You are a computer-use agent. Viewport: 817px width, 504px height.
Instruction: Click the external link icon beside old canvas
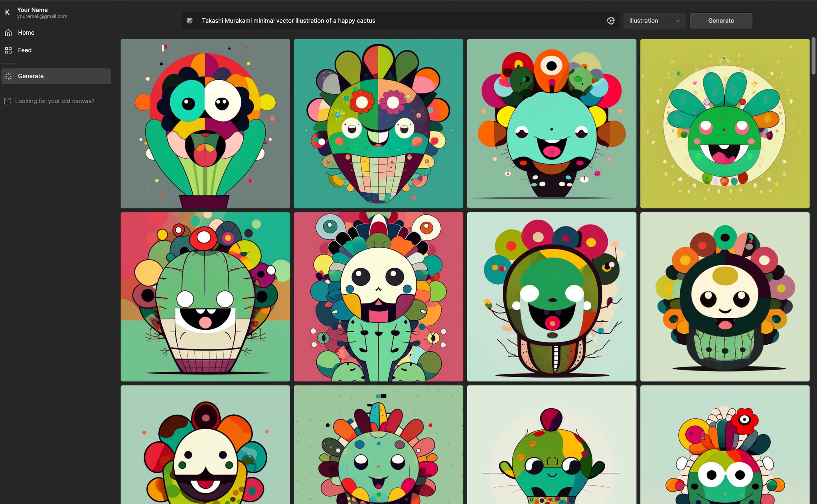tap(8, 101)
